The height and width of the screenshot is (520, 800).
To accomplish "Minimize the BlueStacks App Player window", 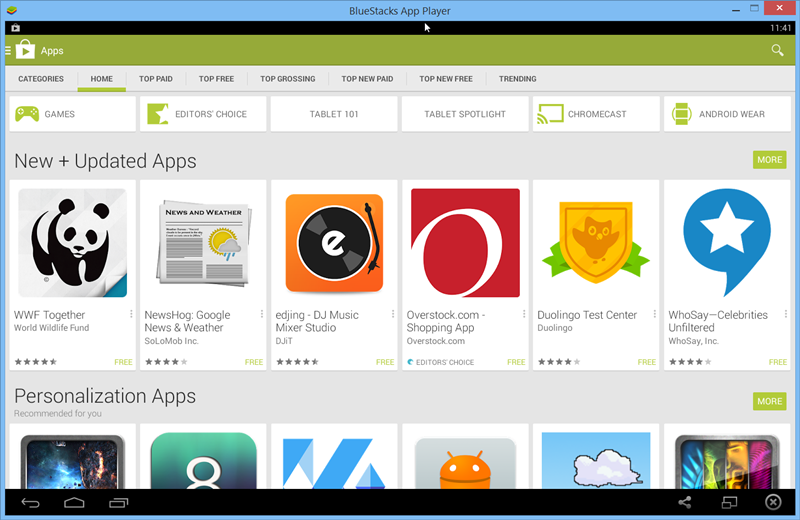I will coord(736,10).
